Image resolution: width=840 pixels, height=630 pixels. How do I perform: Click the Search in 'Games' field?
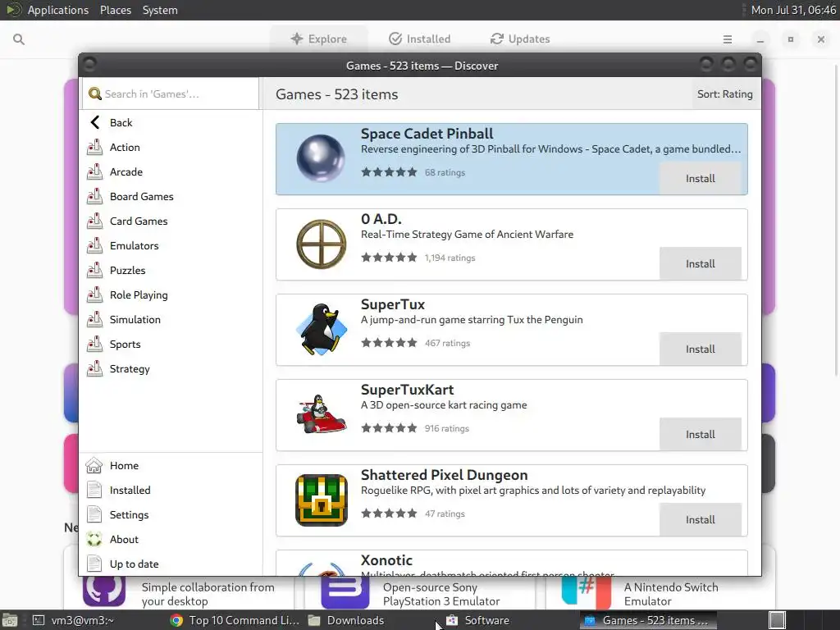point(171,94)
